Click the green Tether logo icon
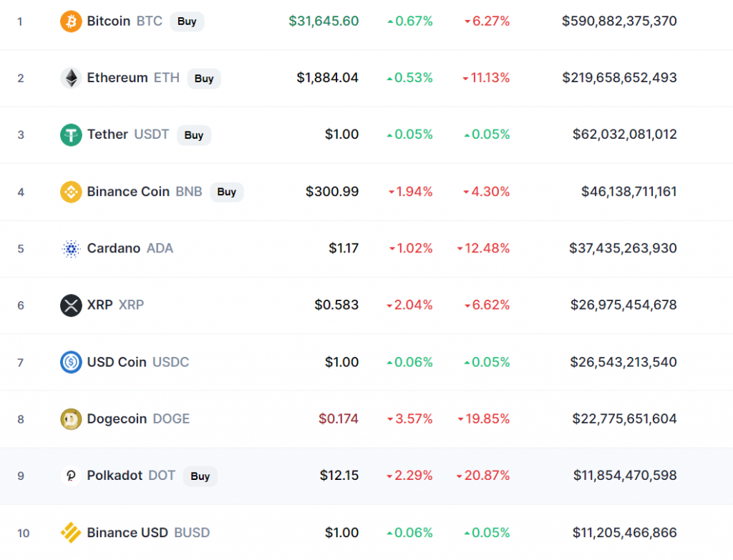Image resolution: width=733 pixels, height=560 pixels. [x=71, y=135]
